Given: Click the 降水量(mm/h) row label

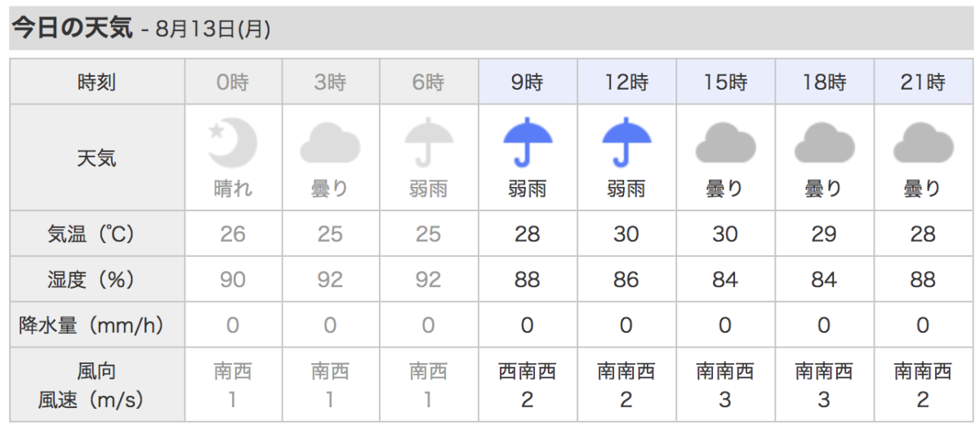Looking at the screenshot, I should point(91,326).
